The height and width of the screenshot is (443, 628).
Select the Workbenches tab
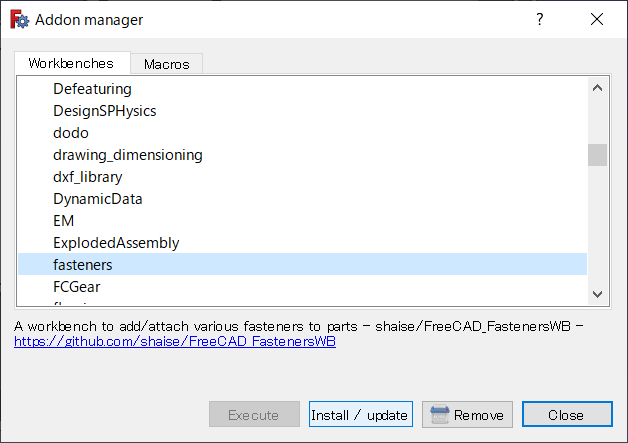point(71,63)
